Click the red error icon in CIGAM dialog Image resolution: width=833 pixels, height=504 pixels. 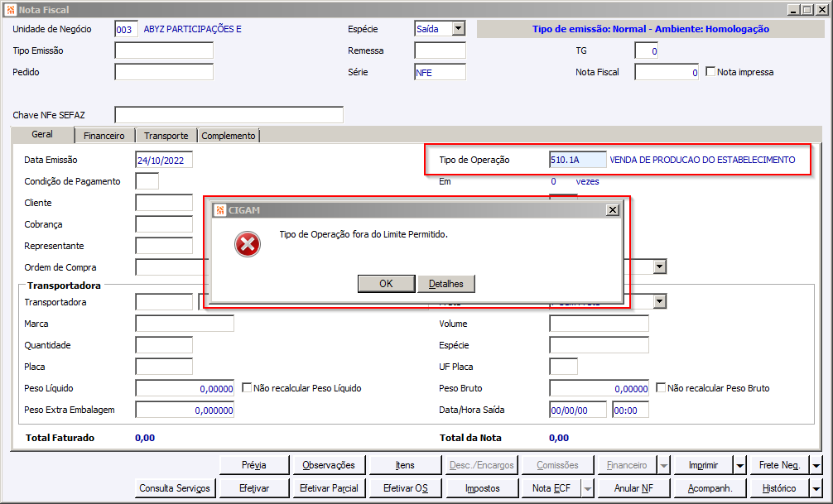tap(248, 244)
